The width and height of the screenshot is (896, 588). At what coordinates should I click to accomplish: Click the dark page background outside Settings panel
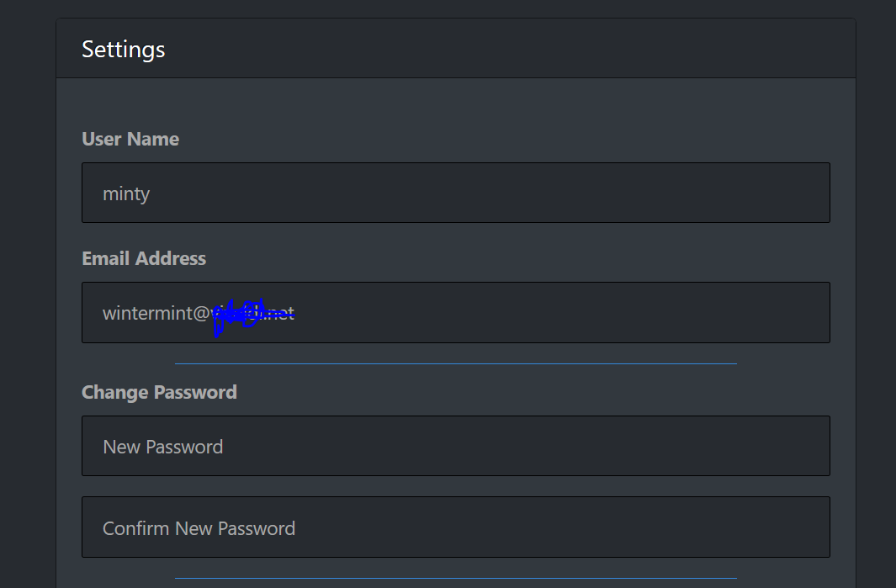28,286
